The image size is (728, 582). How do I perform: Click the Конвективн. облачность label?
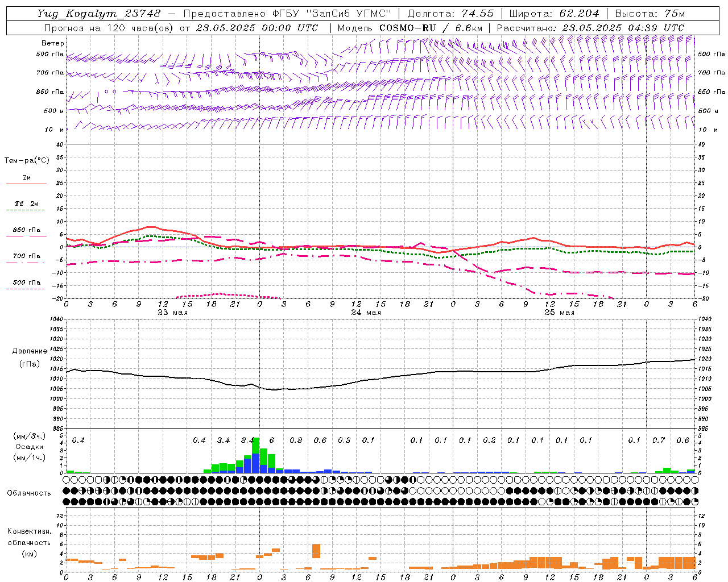coord(29,537)
